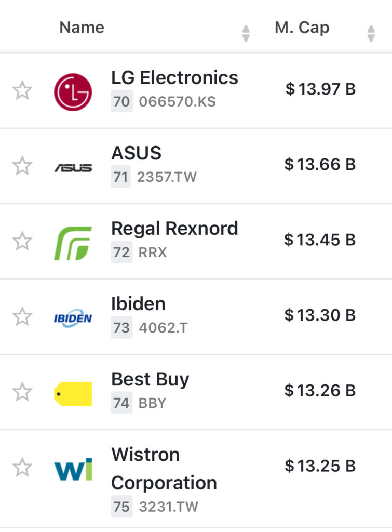Click the M. Cap column header

pyautogui.click(x=302, y=28)
